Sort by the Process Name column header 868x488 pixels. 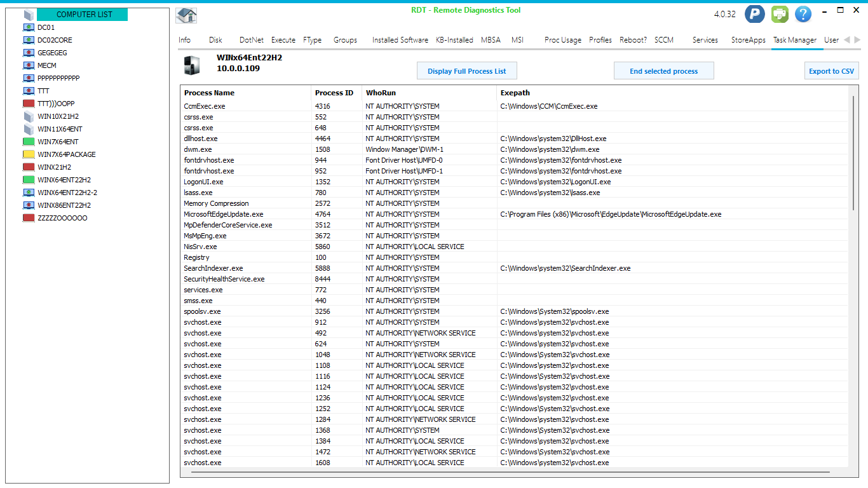tap(246, 93)
